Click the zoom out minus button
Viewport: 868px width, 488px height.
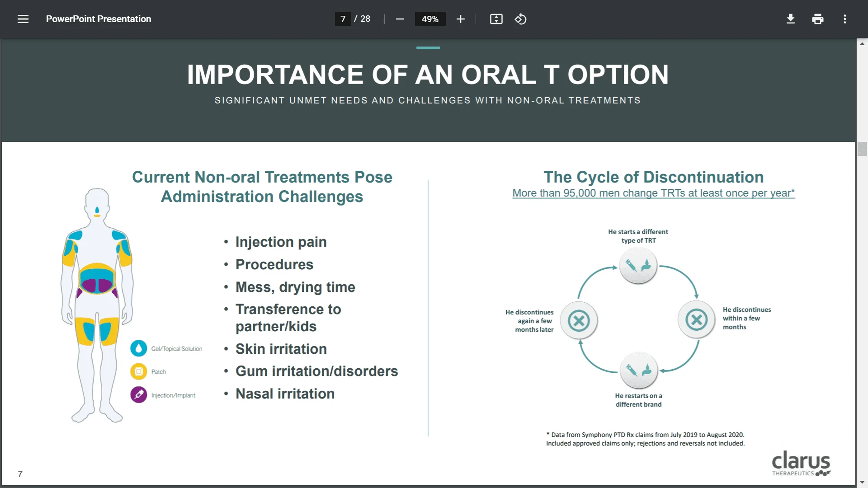[x=400, y=19]
